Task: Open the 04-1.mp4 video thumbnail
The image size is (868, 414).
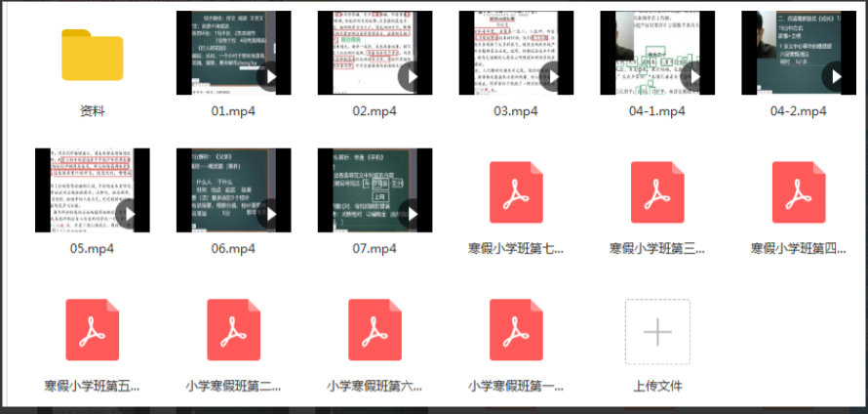Action: point(656,53)
